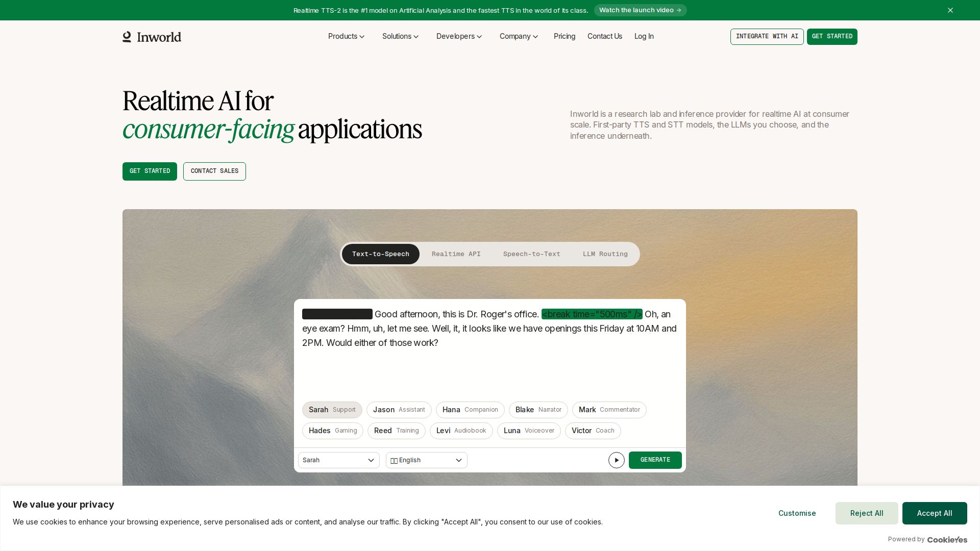Dismiss the announcement banner with the X
980x551 pixels.
950,10
